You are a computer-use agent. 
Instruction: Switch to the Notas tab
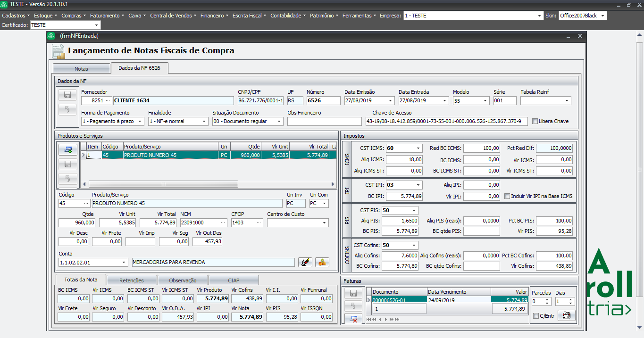pyautogui.click(x=81, y=69)
